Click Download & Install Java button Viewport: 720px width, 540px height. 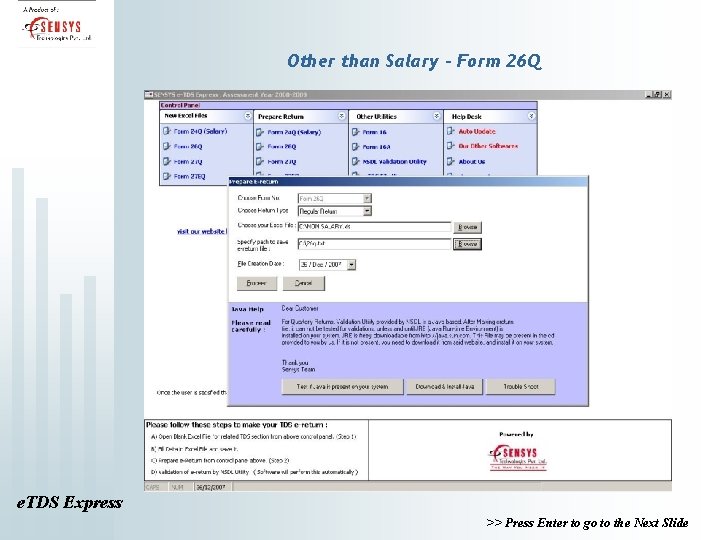coord(444,387)
